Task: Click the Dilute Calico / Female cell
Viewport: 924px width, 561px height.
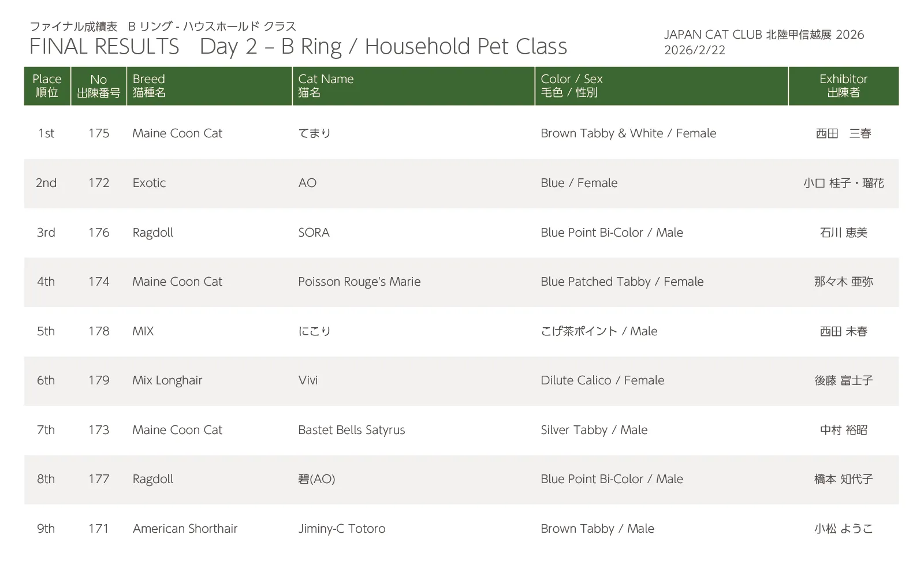Action: pos(602,380)
